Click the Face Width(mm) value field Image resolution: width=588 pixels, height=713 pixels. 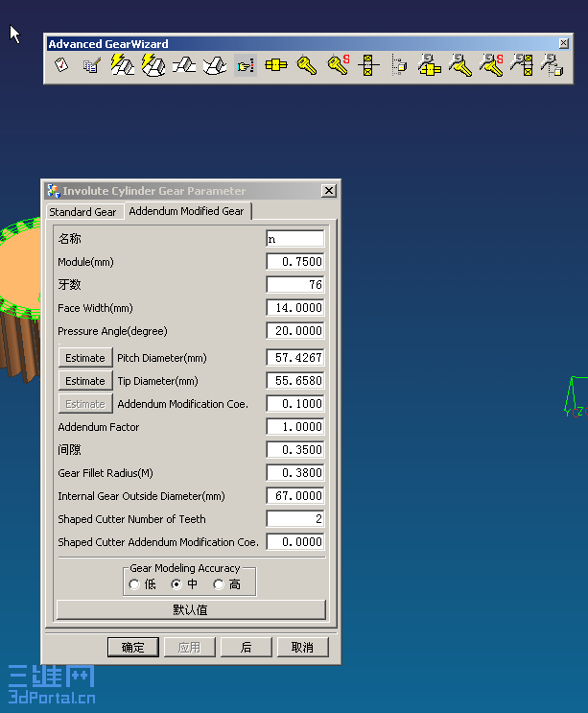pyautogui.click(x=295, y=308)
